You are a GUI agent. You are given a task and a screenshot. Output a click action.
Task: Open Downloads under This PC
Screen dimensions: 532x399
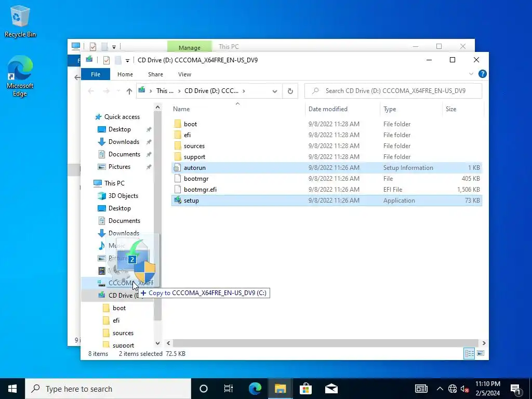(x=118, y=233)
